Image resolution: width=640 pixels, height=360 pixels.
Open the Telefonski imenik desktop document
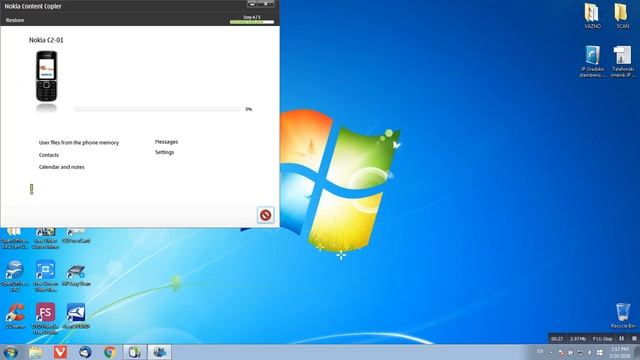click(622, 61)
